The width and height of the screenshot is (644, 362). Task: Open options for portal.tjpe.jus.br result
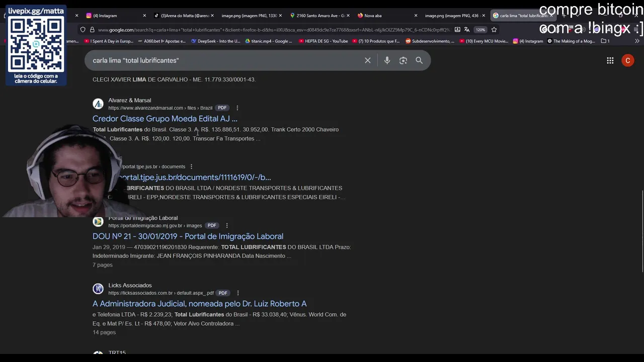coord(191,166)
